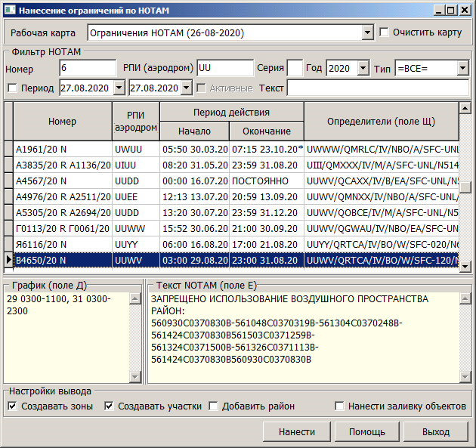This screenshot has width=476, height=448.
Task: Open the Тип filter dropdown
Action: coord(462,69)
